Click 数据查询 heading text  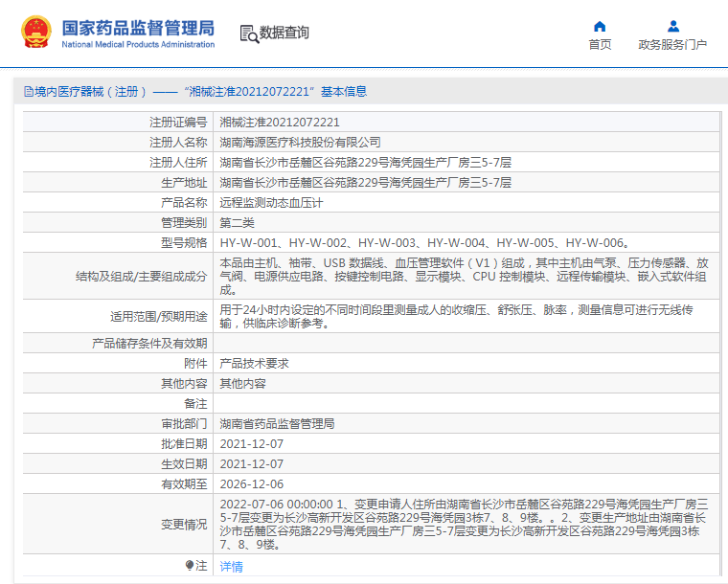point(284,33)
